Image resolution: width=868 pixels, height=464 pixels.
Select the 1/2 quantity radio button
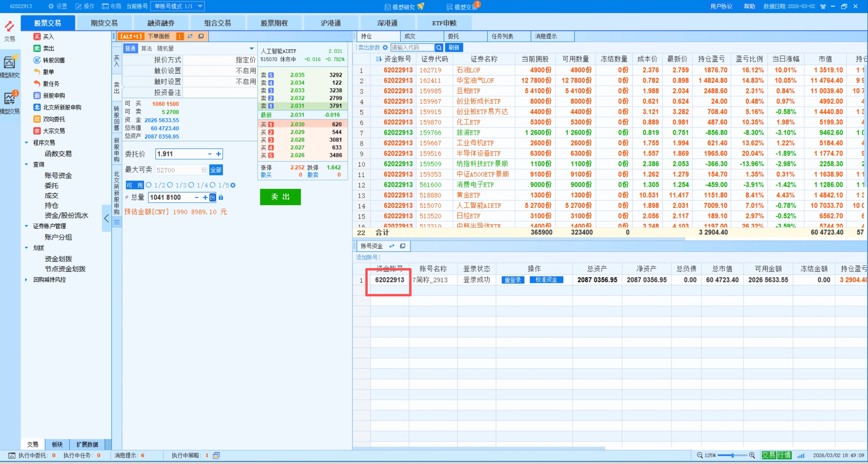(x=149, y=185)
